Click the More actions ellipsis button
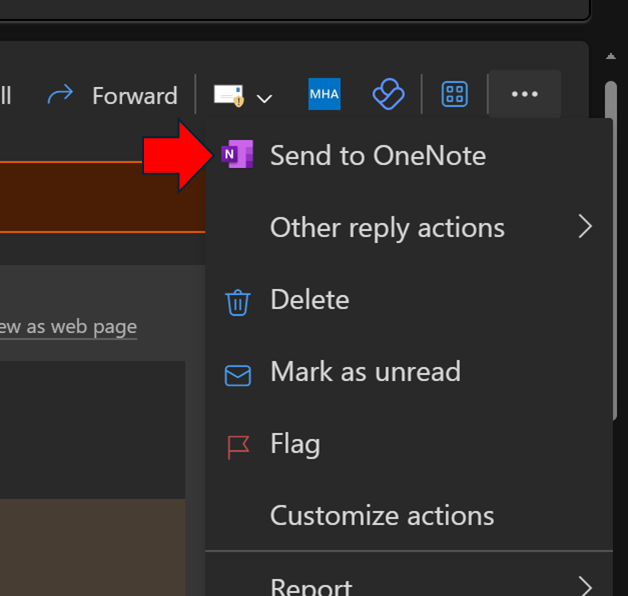Viewport: 628px width, 596px height. tap(524, 95)
